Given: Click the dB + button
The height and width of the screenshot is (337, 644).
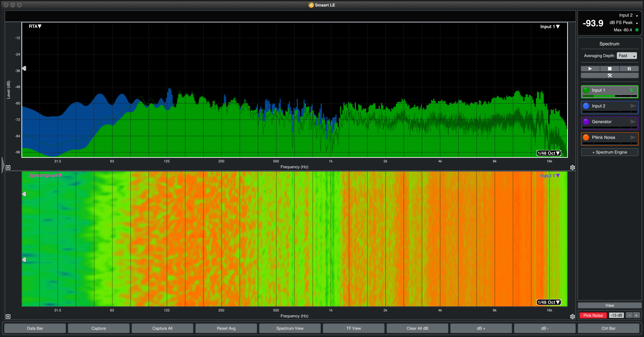Looking at the screenshot, I should point(481,328).
